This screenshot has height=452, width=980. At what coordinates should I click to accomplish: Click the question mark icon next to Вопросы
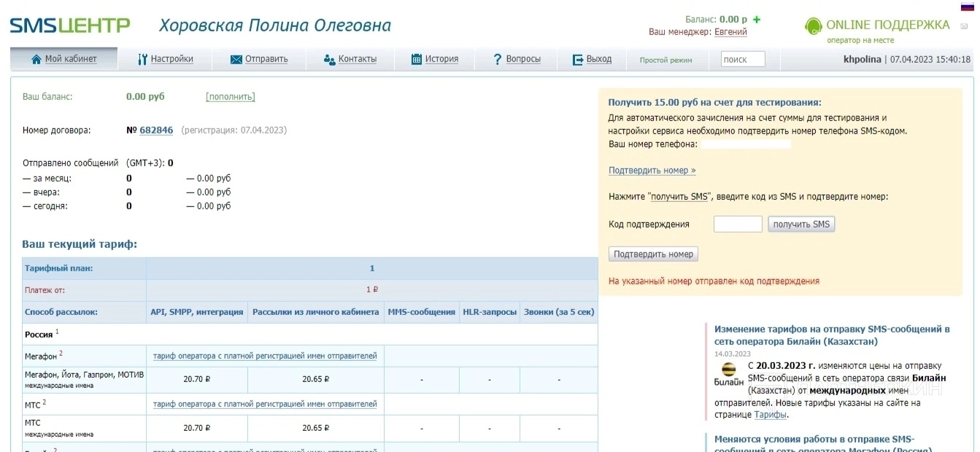point(497,60)
